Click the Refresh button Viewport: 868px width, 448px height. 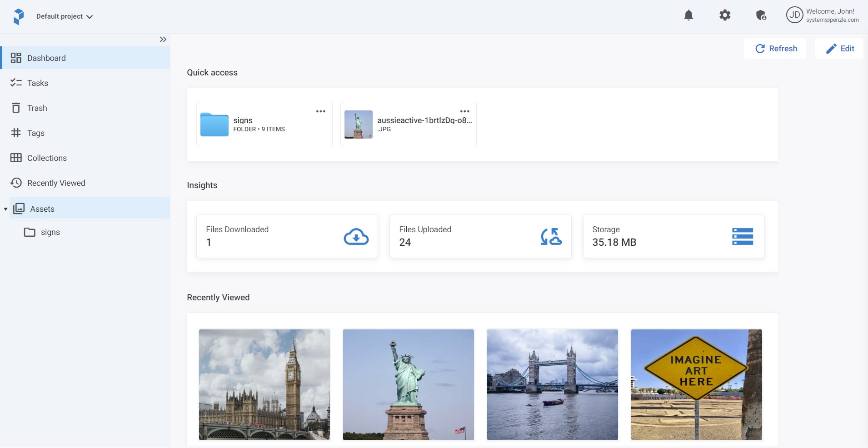click(775, 49)
